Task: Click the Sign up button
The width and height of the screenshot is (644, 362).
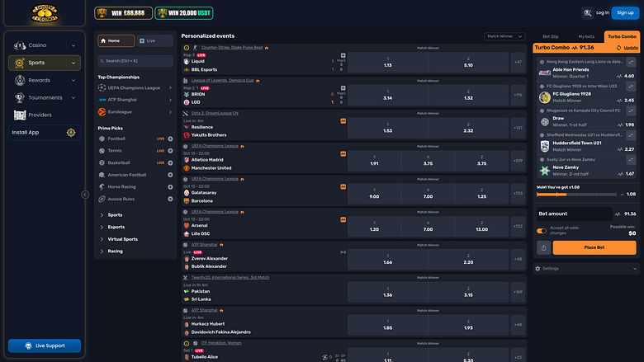Action: click(x=625, y=13)
